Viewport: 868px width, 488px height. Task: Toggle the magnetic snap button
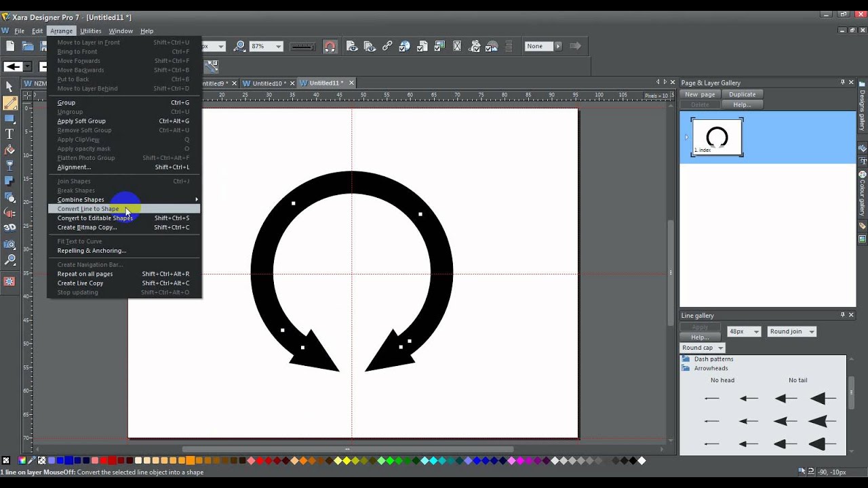click(330, 46)
